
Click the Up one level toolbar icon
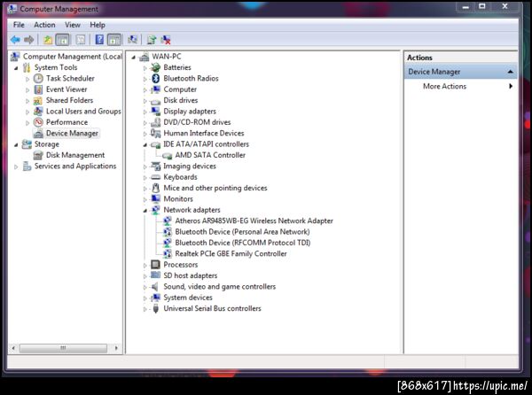point(48,40)
